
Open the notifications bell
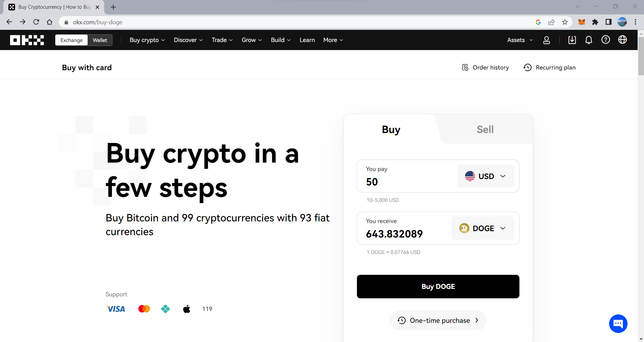pos(589,40)
